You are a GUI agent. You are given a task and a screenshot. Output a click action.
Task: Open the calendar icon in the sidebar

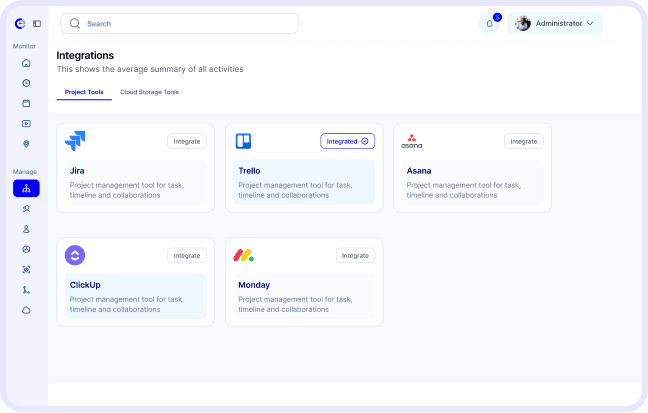coord(26,103)
